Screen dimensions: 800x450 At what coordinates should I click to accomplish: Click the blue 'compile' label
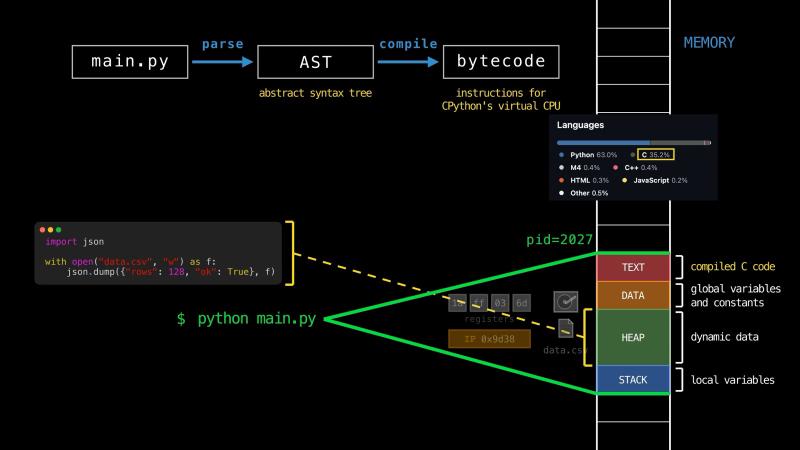click(408, 44)
